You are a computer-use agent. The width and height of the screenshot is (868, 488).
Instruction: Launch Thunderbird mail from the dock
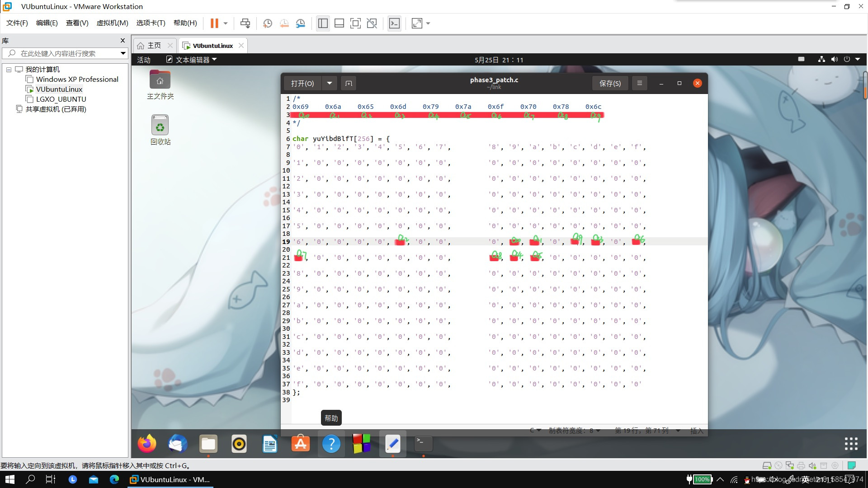pyautogui.click(x=178, y=444)
